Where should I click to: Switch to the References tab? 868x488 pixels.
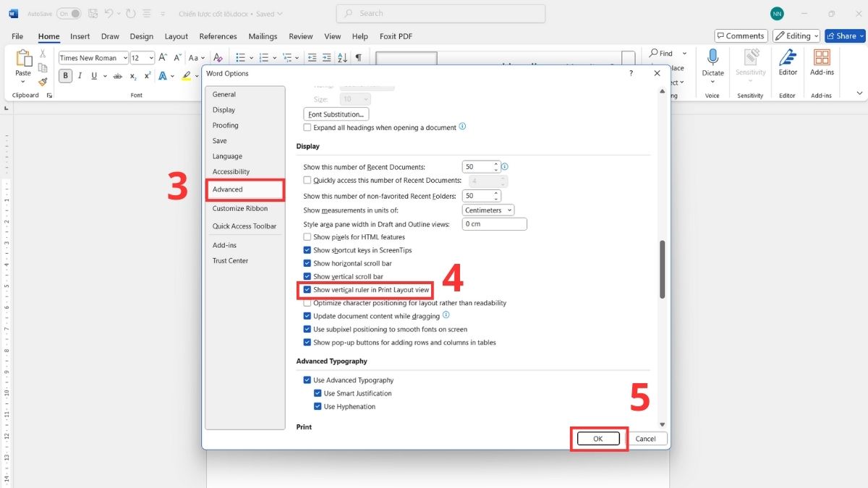(218, 36)
